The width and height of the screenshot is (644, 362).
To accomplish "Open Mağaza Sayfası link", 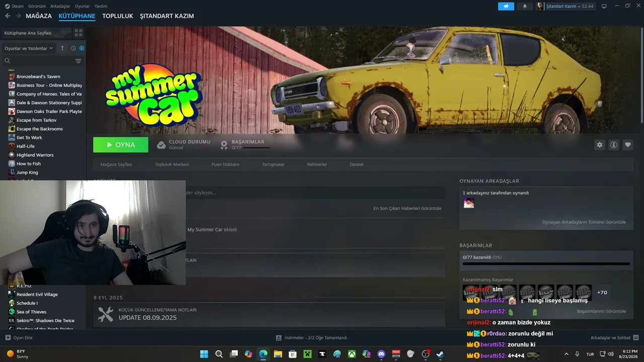I will [x=116, y=164].
